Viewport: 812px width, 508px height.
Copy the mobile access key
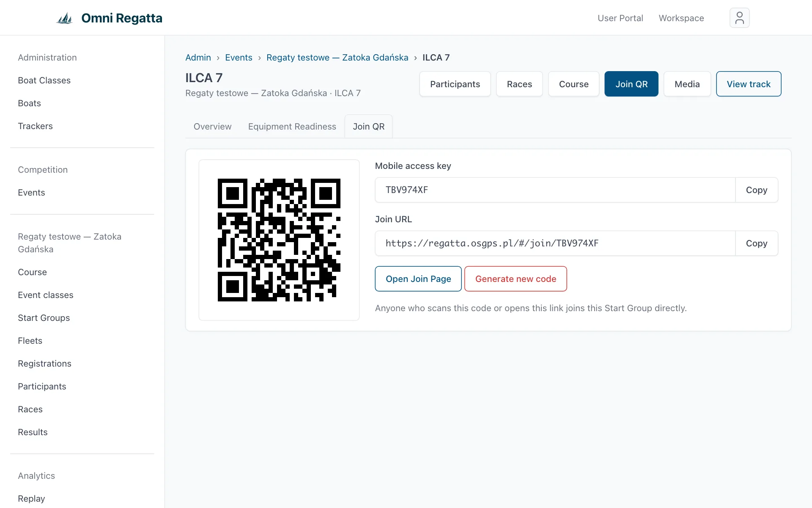757,190
